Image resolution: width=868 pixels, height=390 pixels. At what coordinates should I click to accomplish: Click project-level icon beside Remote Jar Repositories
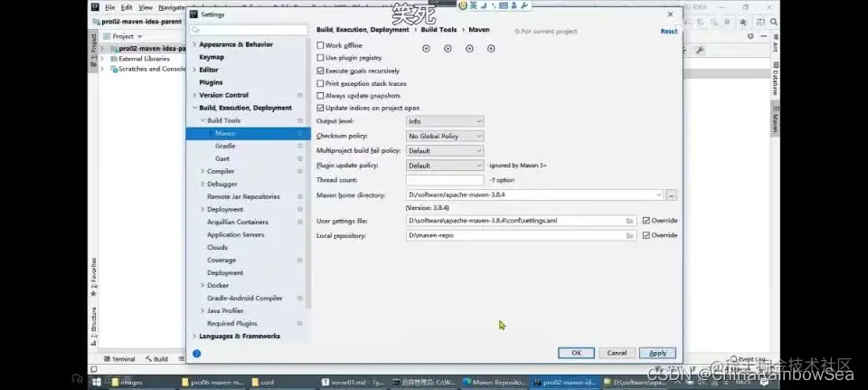point(300,196)
